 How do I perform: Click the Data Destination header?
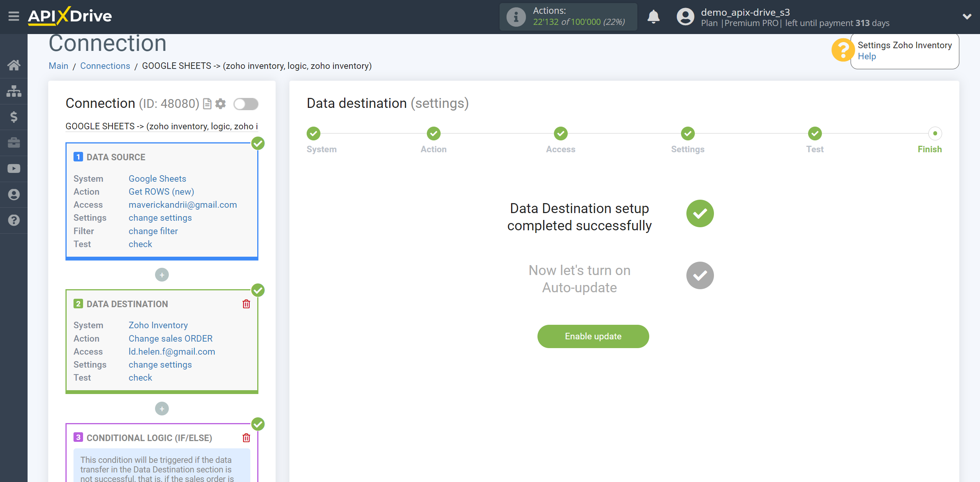tap(127, 304)
